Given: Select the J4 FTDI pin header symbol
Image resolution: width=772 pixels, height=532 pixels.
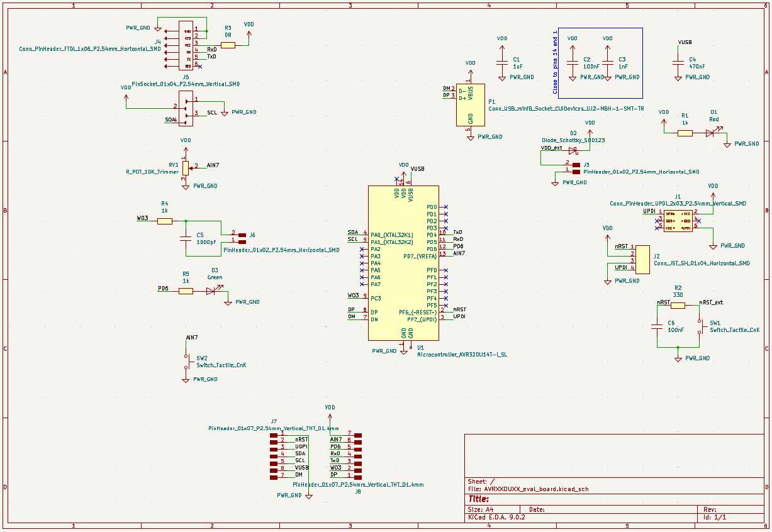Looking at the screenshot, I should [186, 49].
